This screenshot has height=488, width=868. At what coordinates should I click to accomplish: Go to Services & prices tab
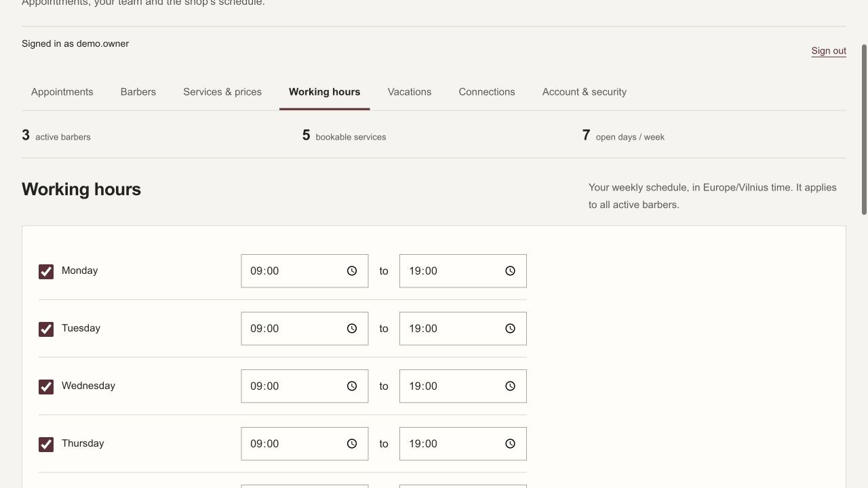[222, 92]
